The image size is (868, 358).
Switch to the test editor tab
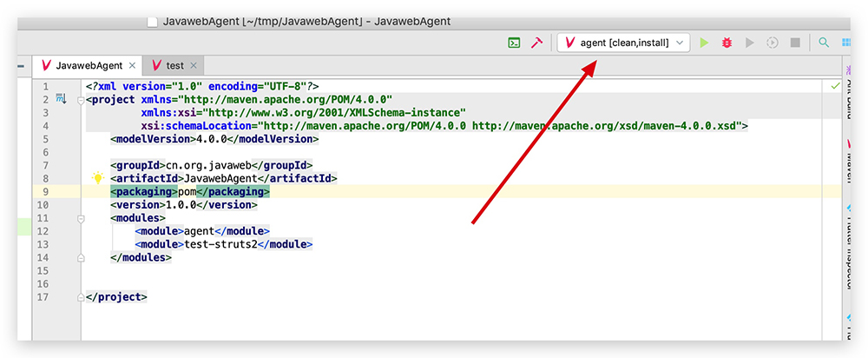(x=175, y=65)
